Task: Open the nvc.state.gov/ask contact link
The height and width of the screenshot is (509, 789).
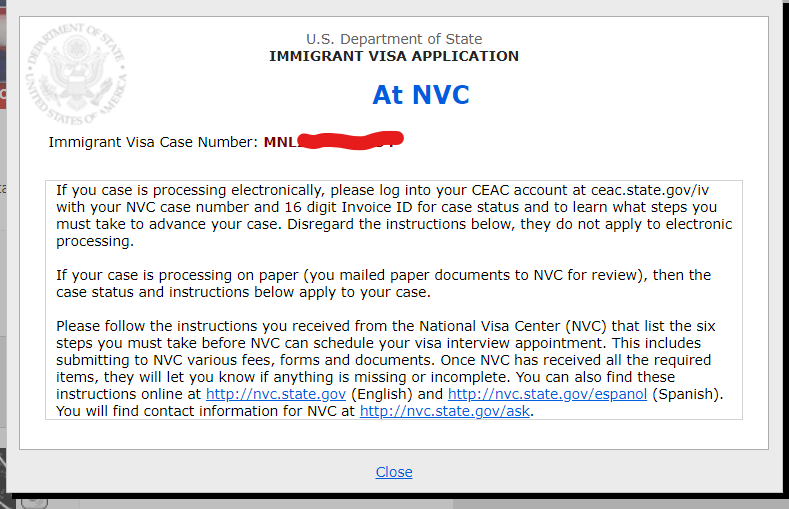Action: click(445, 411)
